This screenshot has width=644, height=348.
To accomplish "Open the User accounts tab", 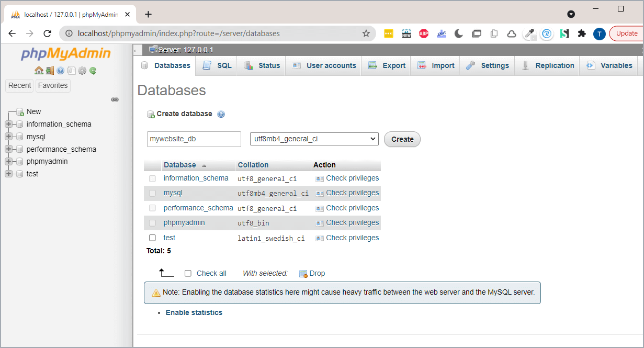I will 324,65.
